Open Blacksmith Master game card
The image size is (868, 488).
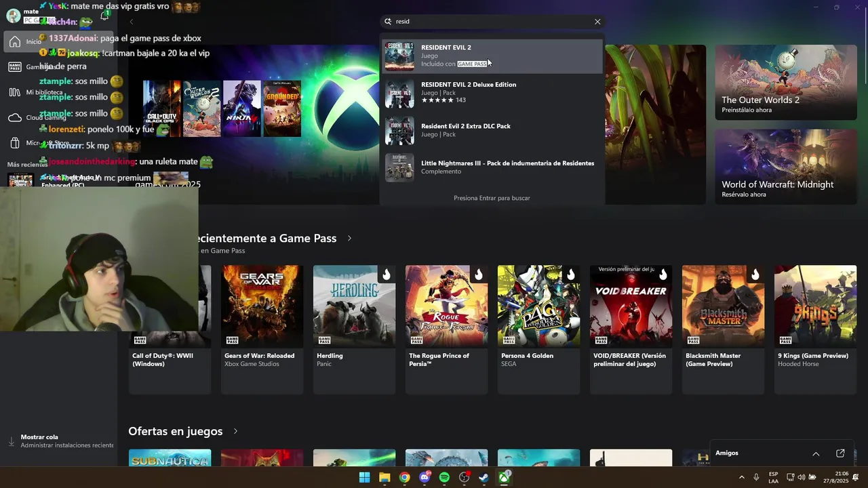[x=723, y=329]
